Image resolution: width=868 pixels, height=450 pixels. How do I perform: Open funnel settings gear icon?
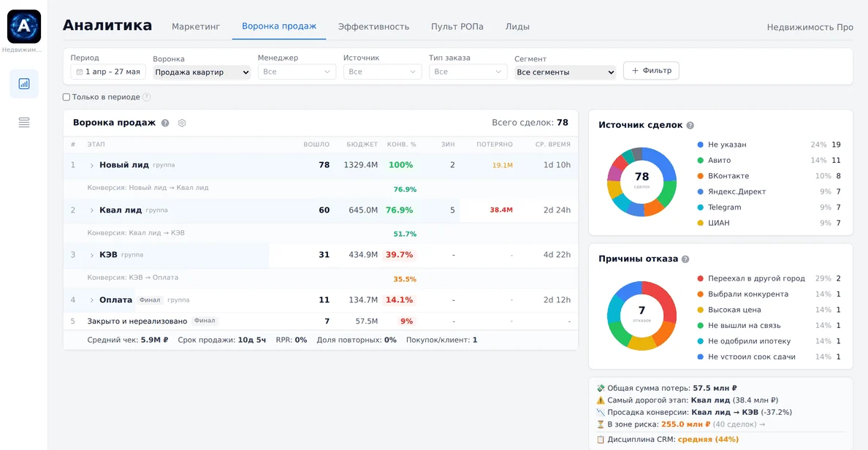(182, 123)
